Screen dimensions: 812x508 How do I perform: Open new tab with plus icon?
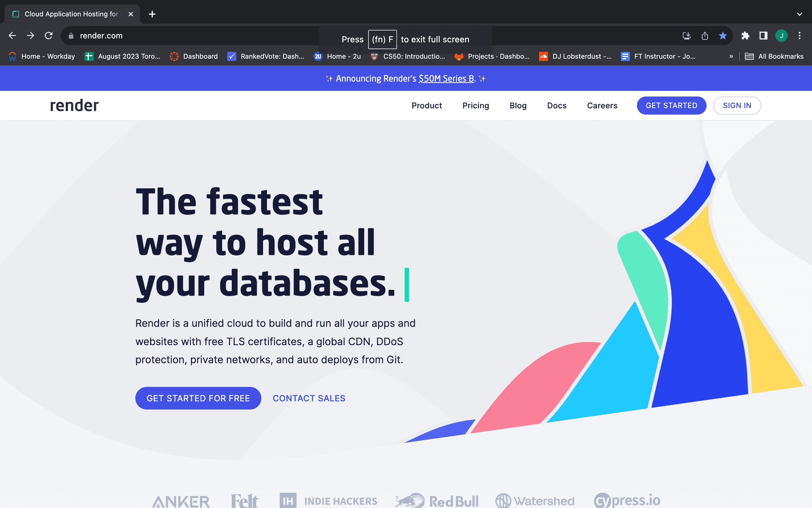click(152, 14)
